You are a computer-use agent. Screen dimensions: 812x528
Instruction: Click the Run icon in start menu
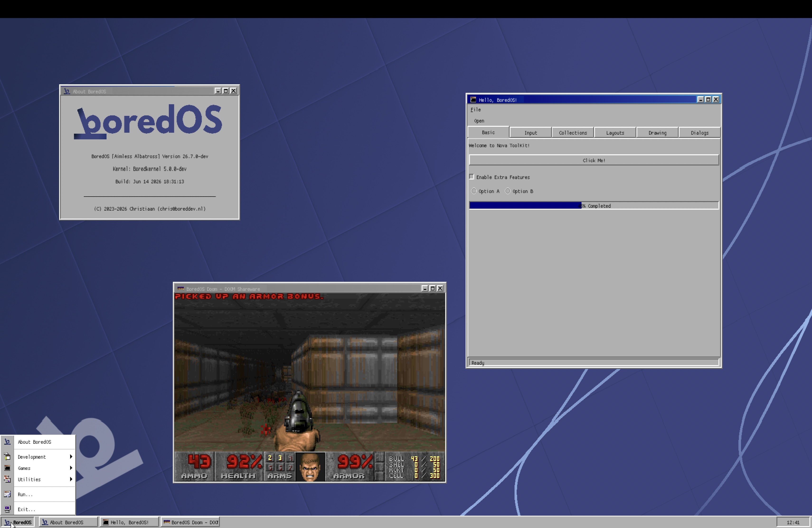(x=7, y=494)
